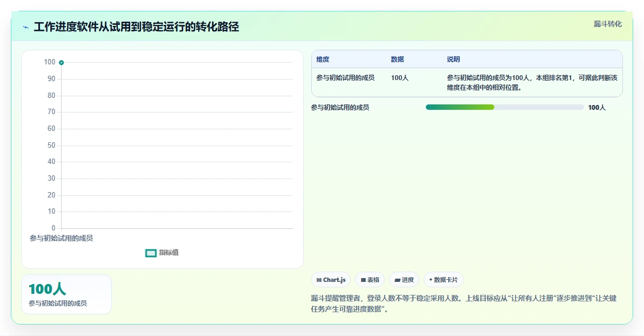Click the 说明 column header

tap(453, 59)
